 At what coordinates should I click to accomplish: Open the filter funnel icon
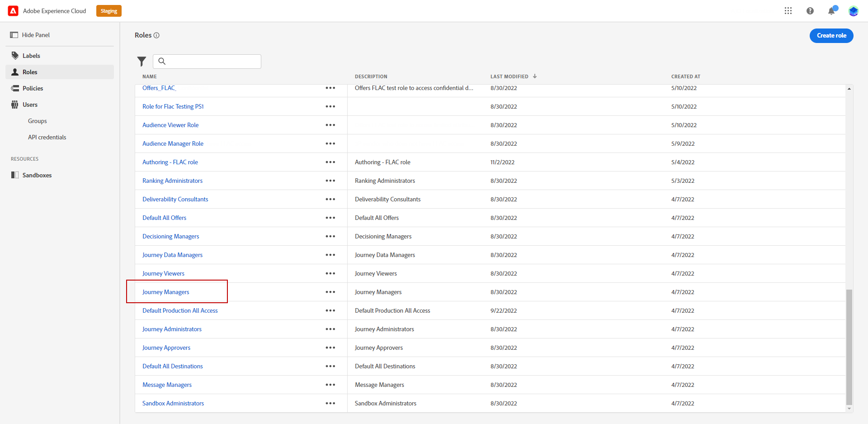coord(142,61)
